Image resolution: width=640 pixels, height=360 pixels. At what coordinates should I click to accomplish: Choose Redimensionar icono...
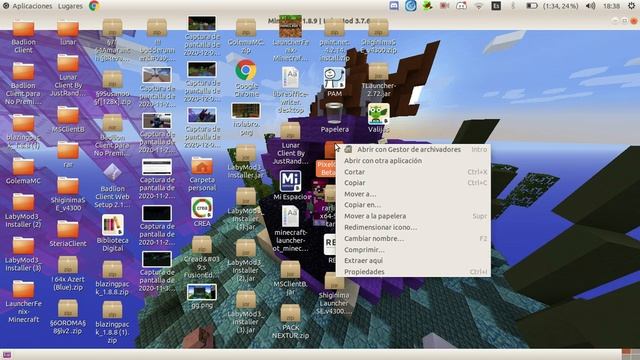coord(413,227)
